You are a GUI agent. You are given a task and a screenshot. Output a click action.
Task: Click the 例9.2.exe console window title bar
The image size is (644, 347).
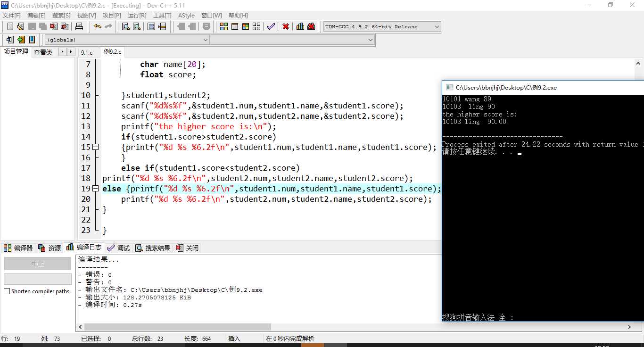coord(543,87)
